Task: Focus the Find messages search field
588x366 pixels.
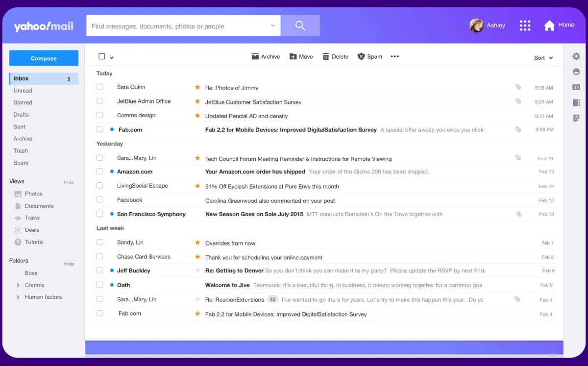Action: pyautogui.click(x=178, y=26)
